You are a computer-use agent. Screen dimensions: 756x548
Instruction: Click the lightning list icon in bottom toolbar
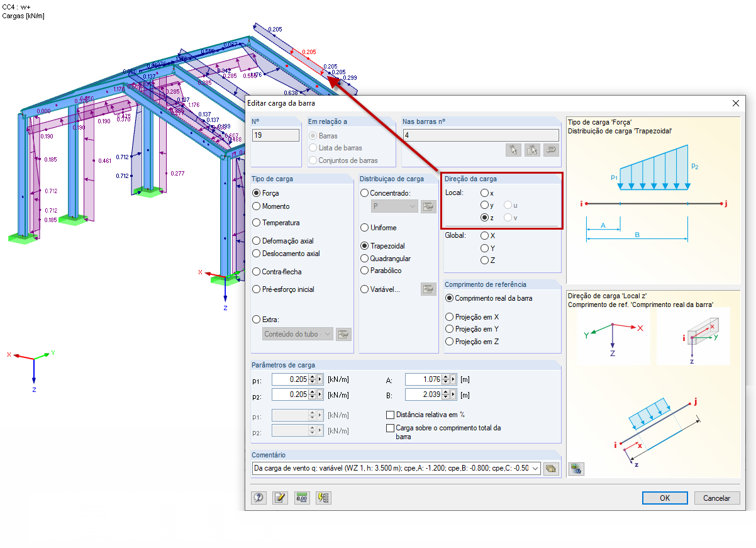(x=323, y=498)
